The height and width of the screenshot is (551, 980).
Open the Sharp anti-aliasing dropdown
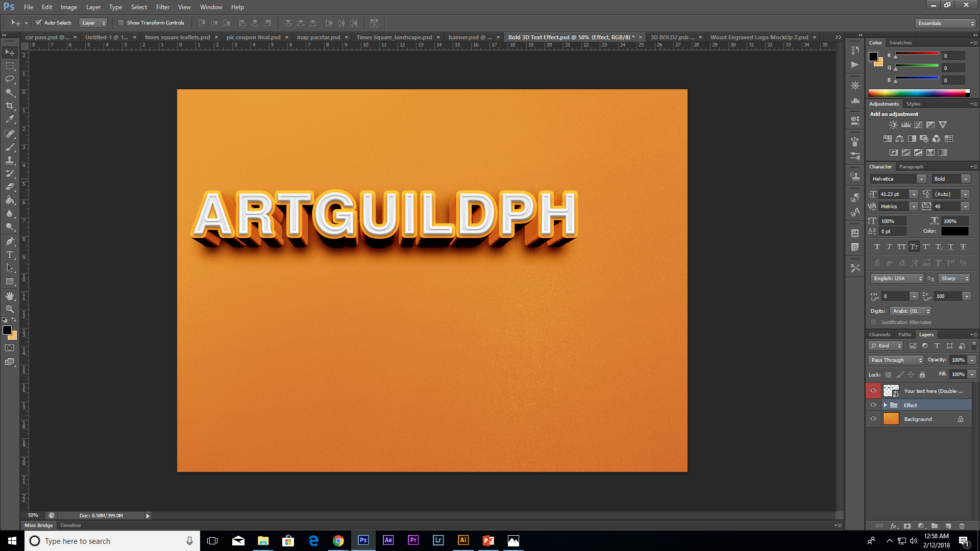[x=954, y=279]
